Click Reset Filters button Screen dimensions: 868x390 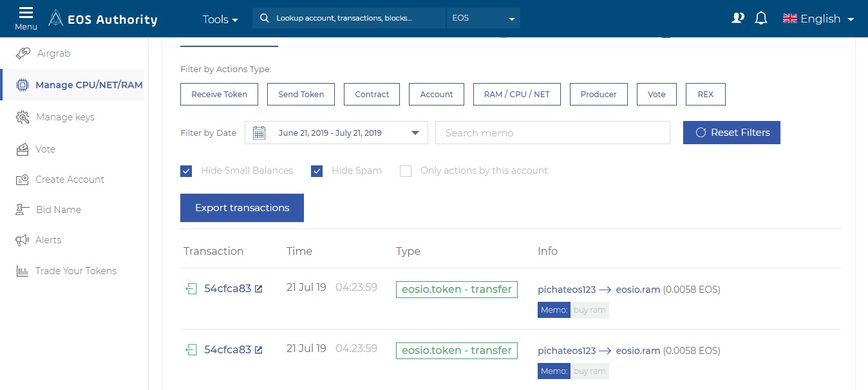[731, 133]
